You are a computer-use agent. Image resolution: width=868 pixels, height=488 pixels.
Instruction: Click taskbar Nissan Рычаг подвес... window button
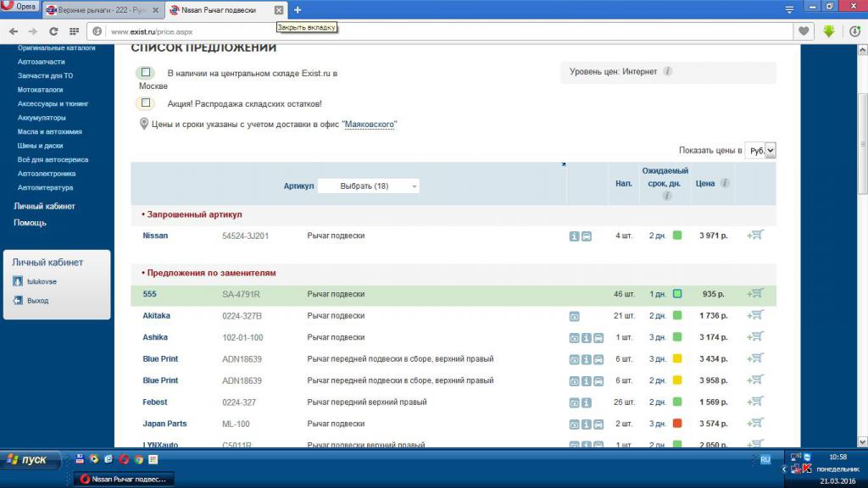coord(124,480)
